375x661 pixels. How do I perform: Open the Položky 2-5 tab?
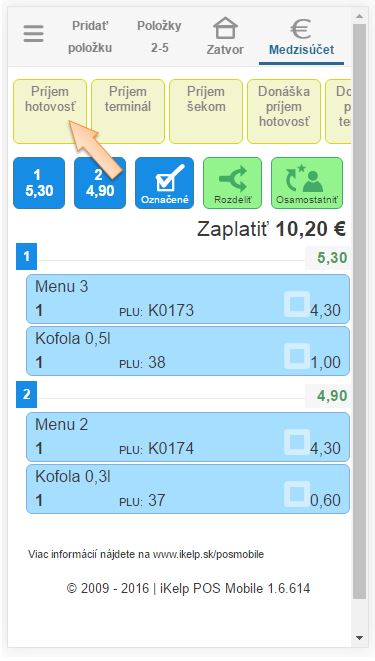(159, 37)
